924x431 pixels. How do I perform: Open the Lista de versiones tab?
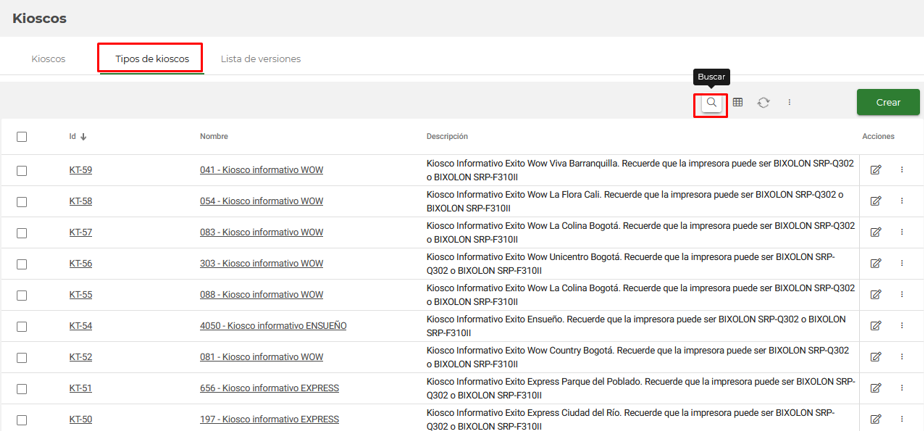coord(260,59)
